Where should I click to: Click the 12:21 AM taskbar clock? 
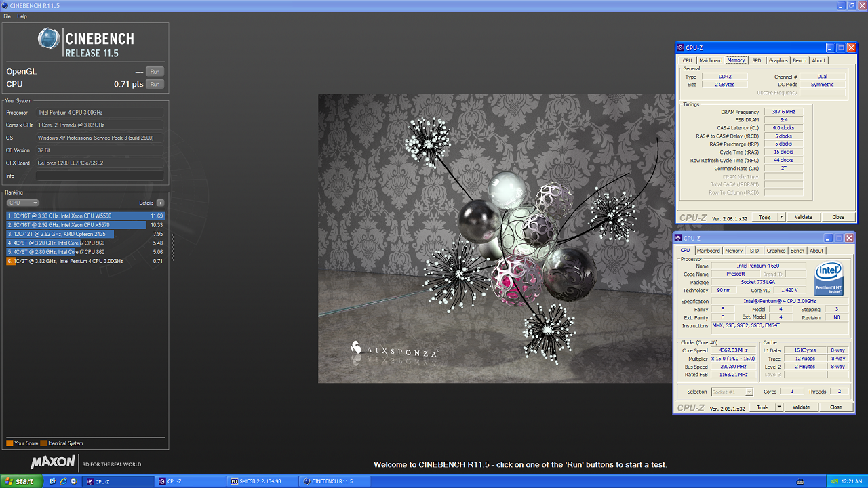tap(852, 481)
